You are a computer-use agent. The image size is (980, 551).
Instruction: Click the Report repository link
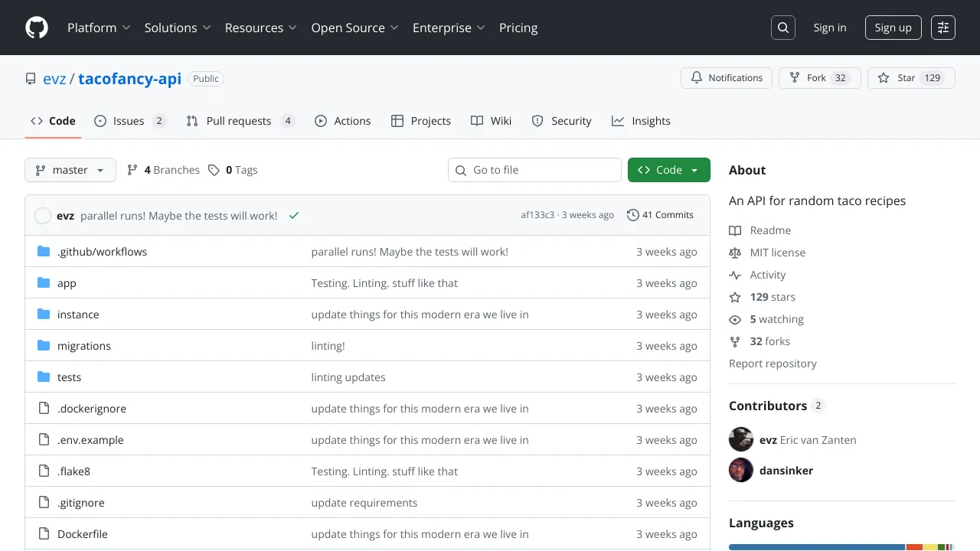tap(773, 364)
